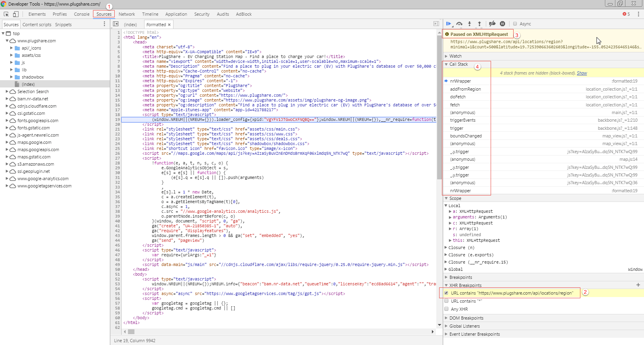Activate the inspect element picker icon
The image size is (644, 345).
(x=6, y=14)
